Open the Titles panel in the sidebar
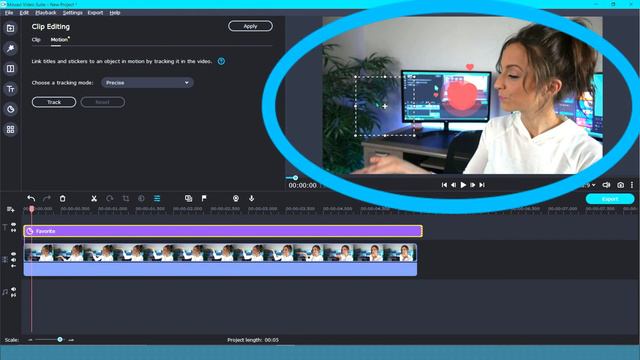Viewport: 640px width, 360px height. point(11,89)
